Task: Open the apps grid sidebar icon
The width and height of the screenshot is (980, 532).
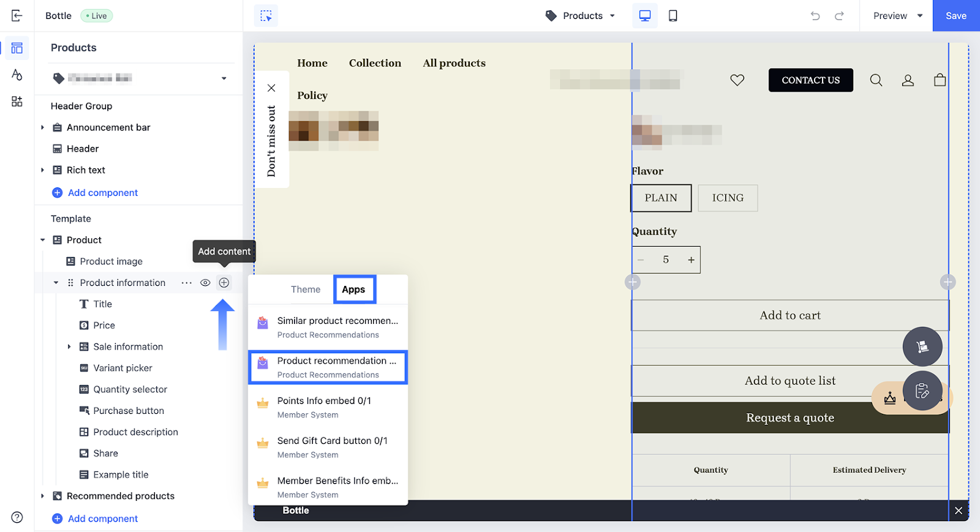Action: (x=17, y=102)
